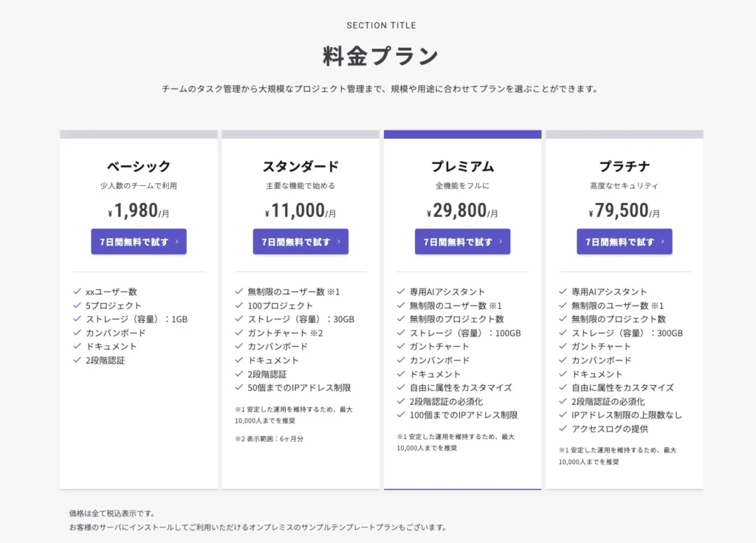Click the ¥29,800/月 price

pos(463,210)
